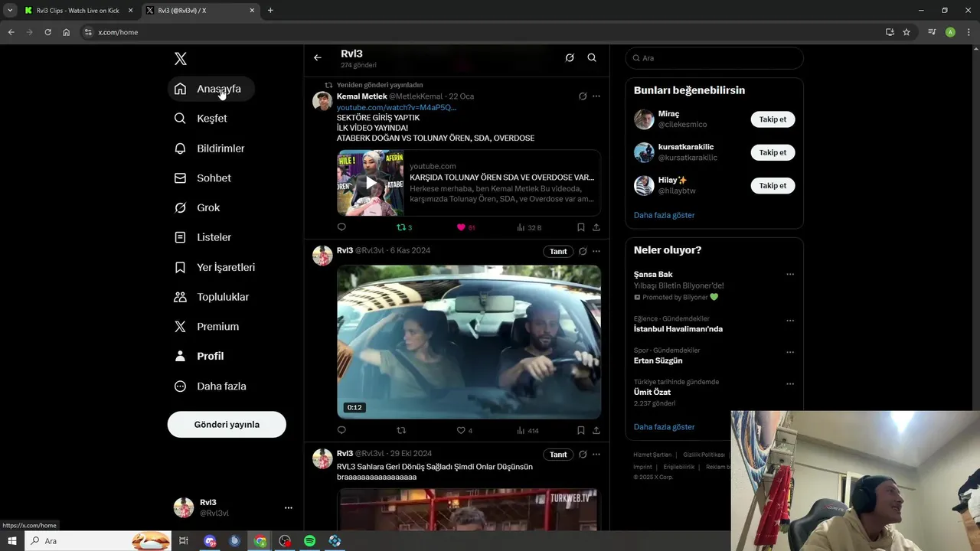Follow Miraç with Takip et

(x=773, y=119)
